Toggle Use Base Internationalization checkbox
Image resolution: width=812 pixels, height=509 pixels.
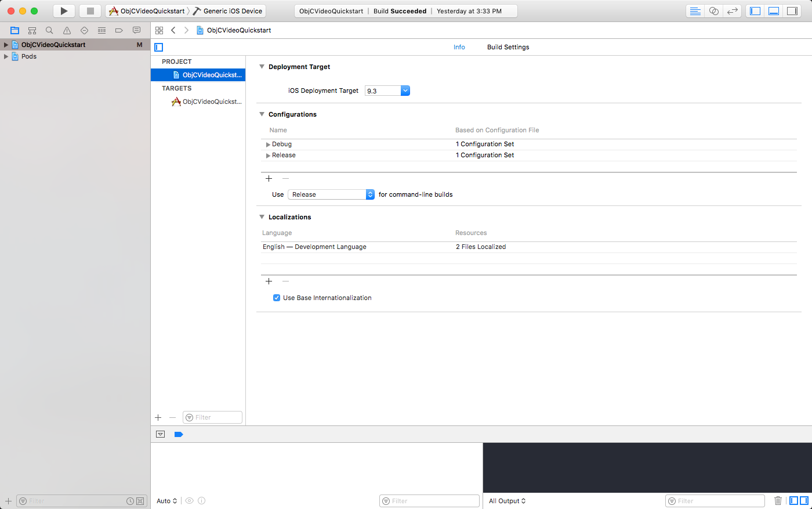point(277,298)
